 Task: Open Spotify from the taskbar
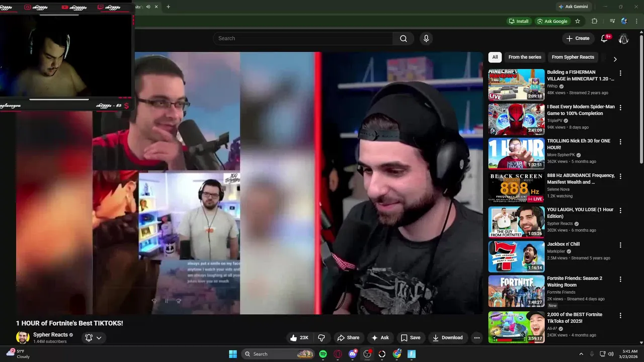pyautogui.click(x=323, y=354)
